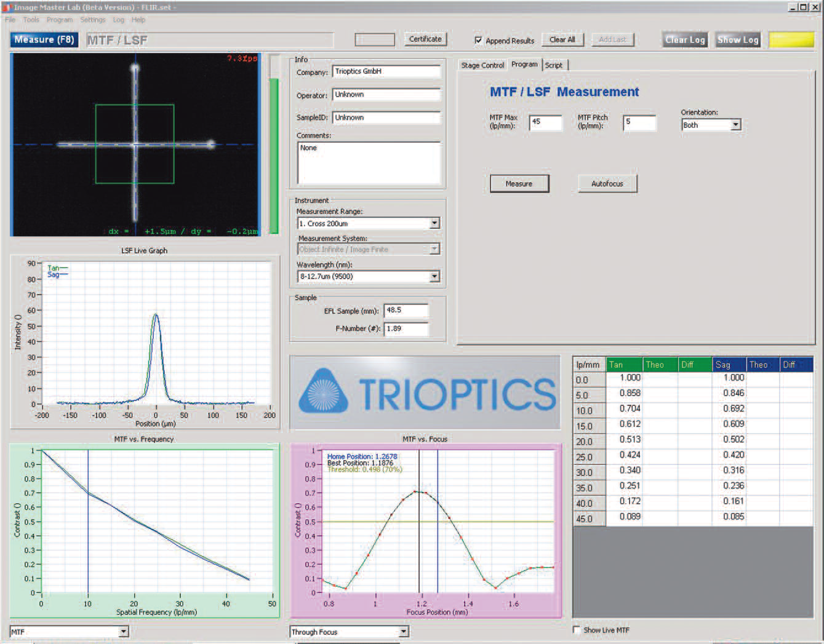Switch to the Stage Control tab

[x=482, y=65]
